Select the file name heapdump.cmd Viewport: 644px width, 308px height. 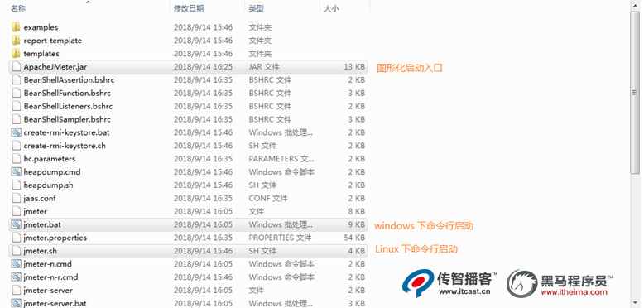coord(52,172)
